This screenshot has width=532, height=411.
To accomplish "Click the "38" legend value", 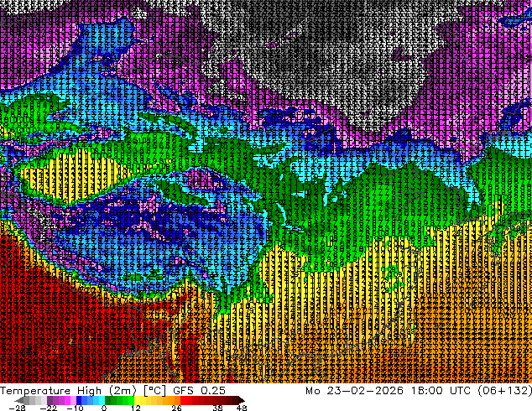I will tap(217, 408).
